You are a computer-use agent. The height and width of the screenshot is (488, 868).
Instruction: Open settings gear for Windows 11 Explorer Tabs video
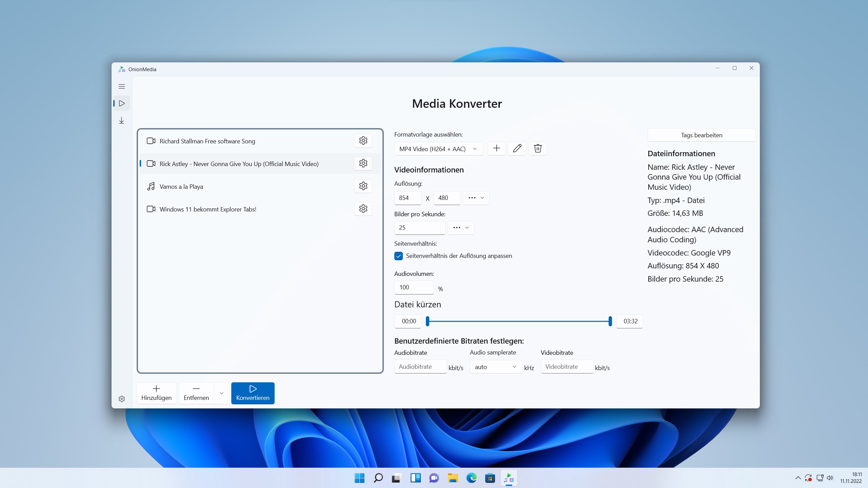pos(363,209)
